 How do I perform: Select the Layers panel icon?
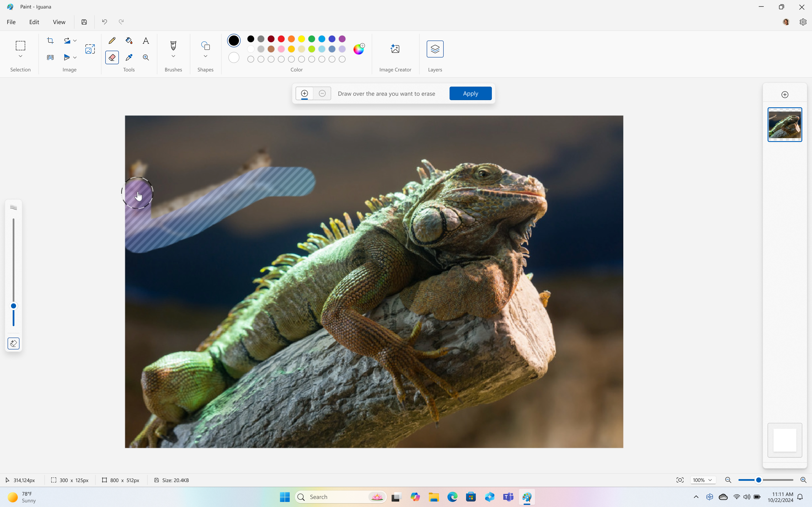click(x=435, y=48)
